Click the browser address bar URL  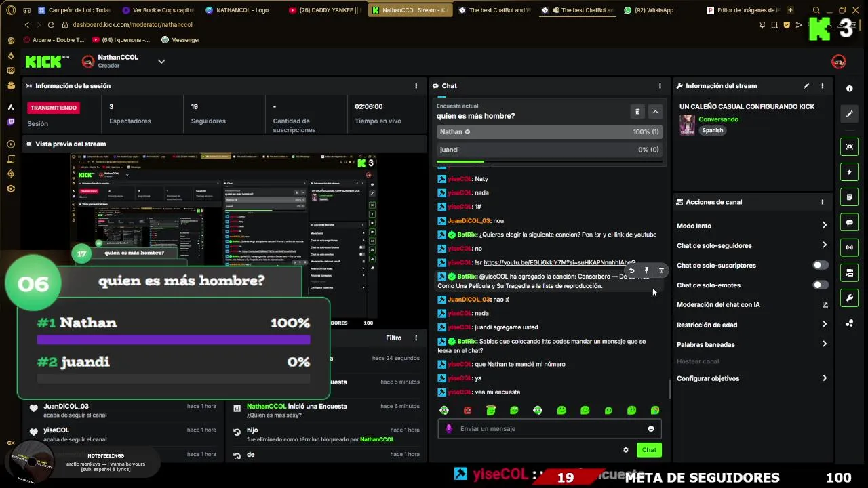pyautogui.click(x=132, y=24)
